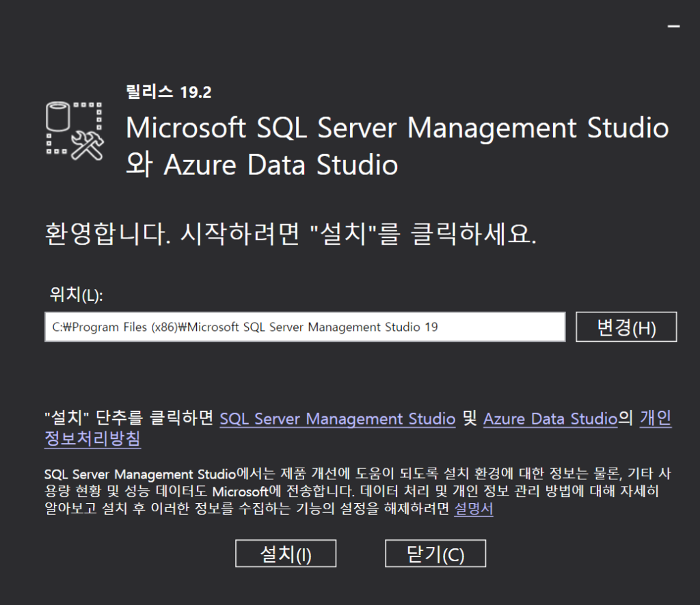The image size is (700, 605).
Task: Click the 닫기(C) close button
Action: (x=435, y=554)
